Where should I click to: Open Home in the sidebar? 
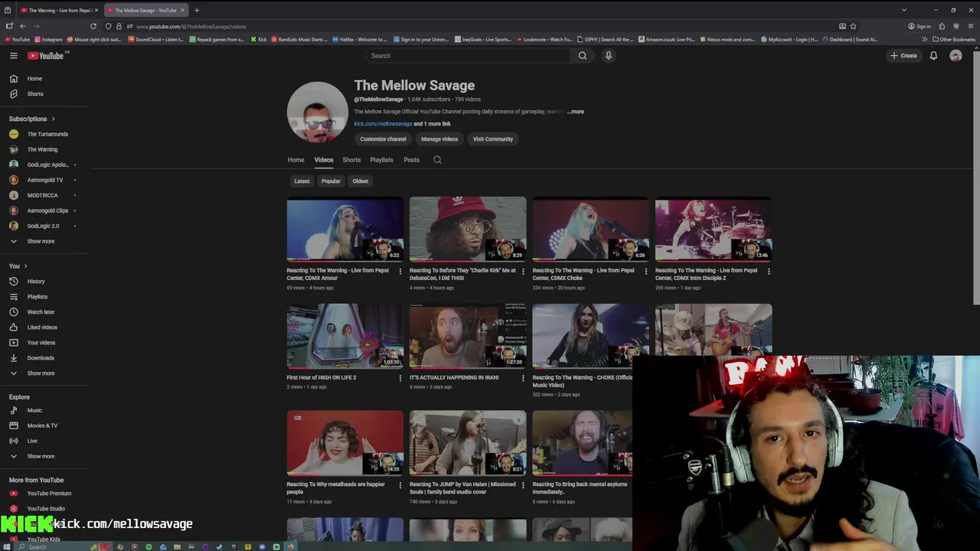(x=34, y=78)
